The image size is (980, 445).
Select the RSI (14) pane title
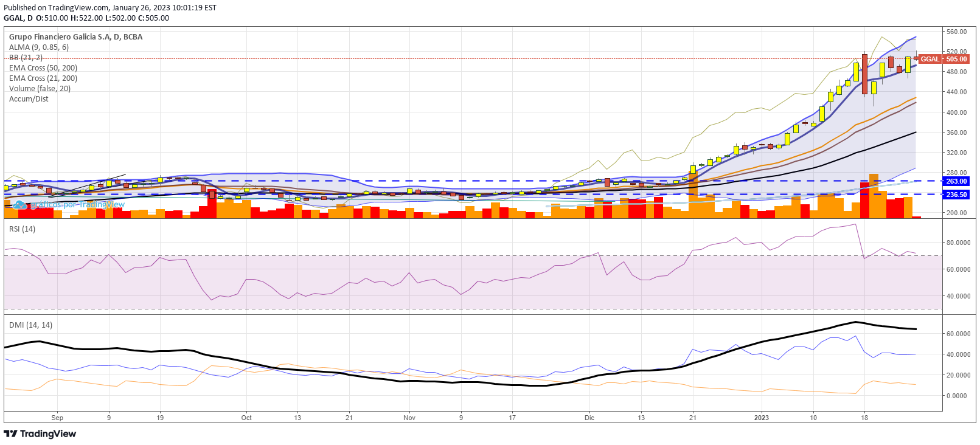[22, 229]
